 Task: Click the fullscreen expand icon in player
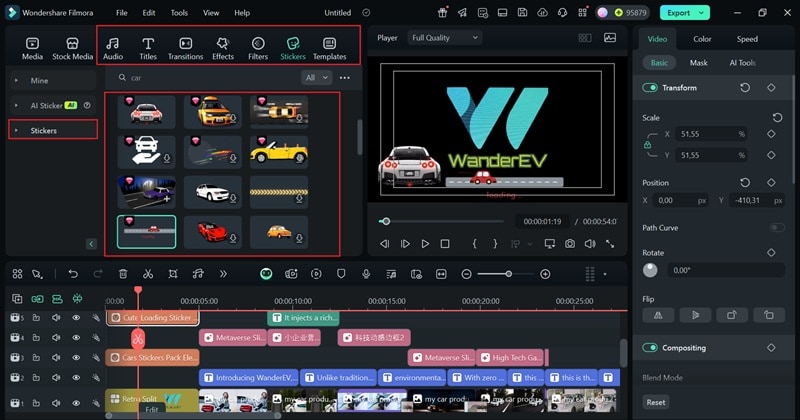(610, 244)
